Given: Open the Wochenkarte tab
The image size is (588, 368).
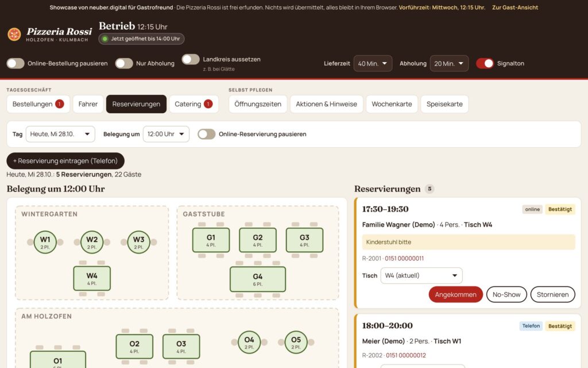Looking at the screenshot, I should pyautogui.click(x=392, y=104).
